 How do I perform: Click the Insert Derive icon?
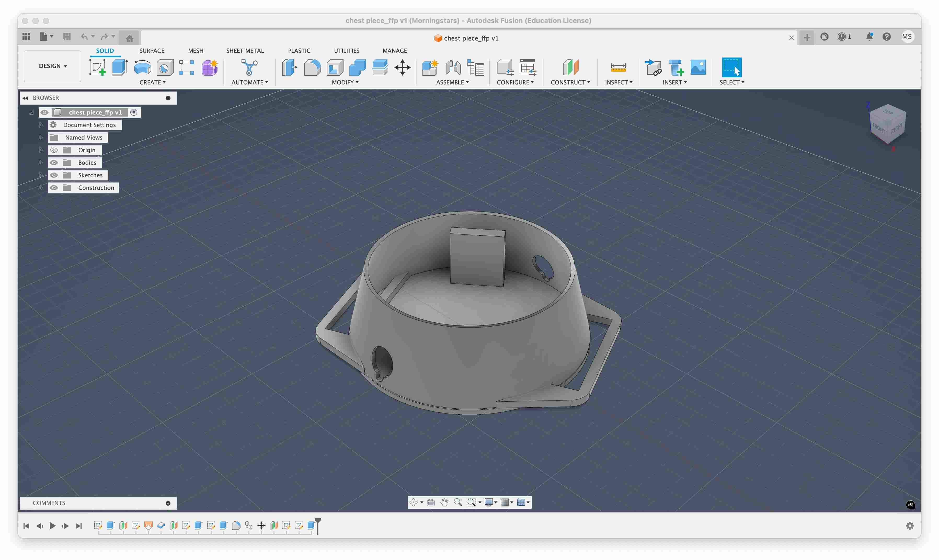coord(654,67)
